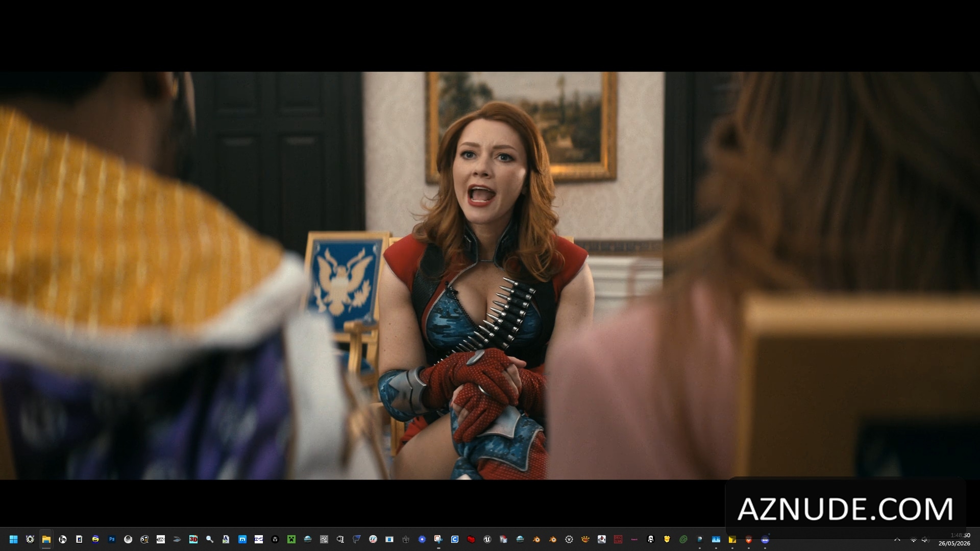Open the blue square M app icon
The width and height of the screenshot is (980, 551).
pyautogui.click(x=242, y=539)
